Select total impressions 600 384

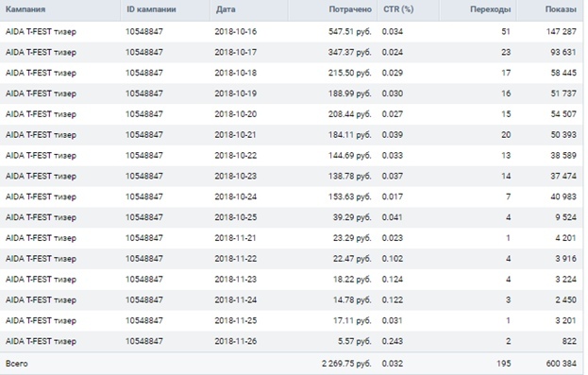tap(561, 364)
